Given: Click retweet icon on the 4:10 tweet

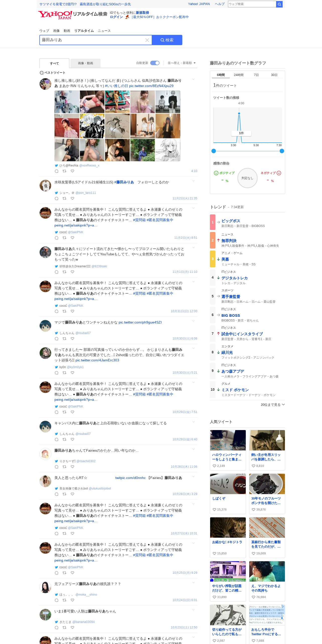Looking at the screenshot, I should coord(64,171).
